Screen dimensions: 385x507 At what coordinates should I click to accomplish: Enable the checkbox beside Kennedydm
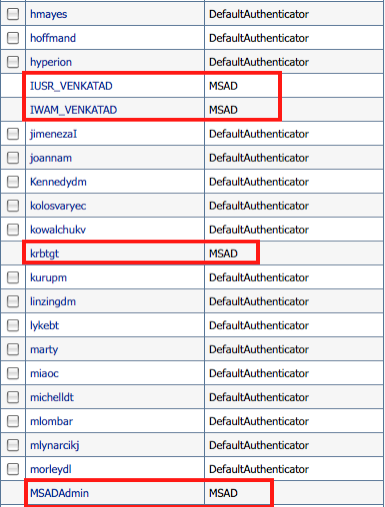pyautogui.click(x=13, y=182)
